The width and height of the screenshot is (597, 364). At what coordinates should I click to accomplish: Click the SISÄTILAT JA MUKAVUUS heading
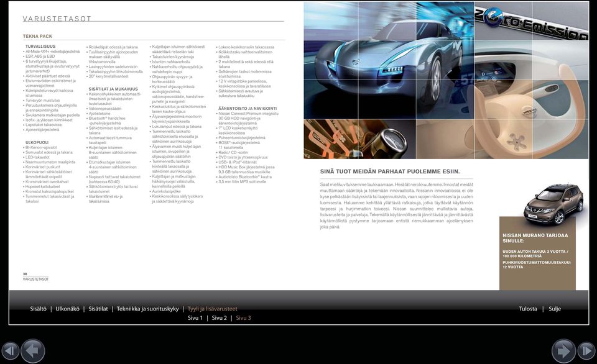[113, 89]
